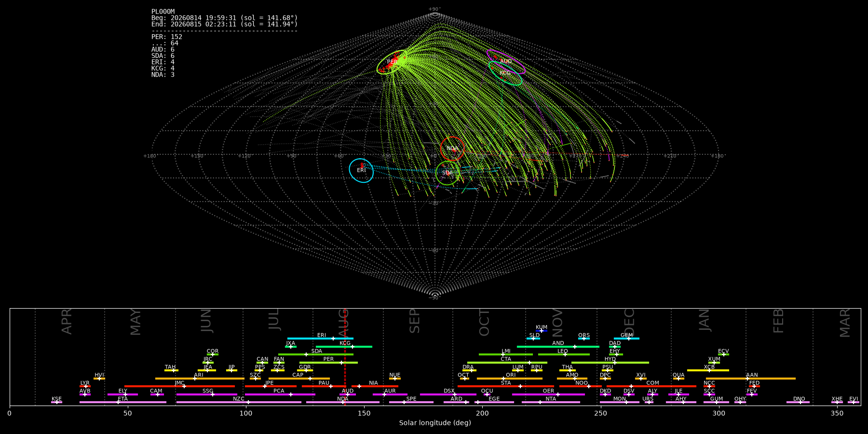Click the PER: 152 count in legend
This screenshot has height=434, width=868.
click(x=167, y=37)
